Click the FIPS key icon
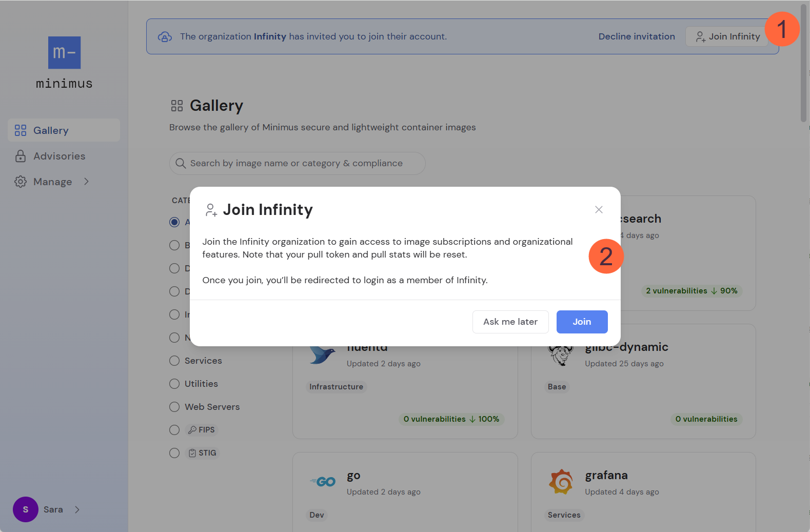 (192, 430)
